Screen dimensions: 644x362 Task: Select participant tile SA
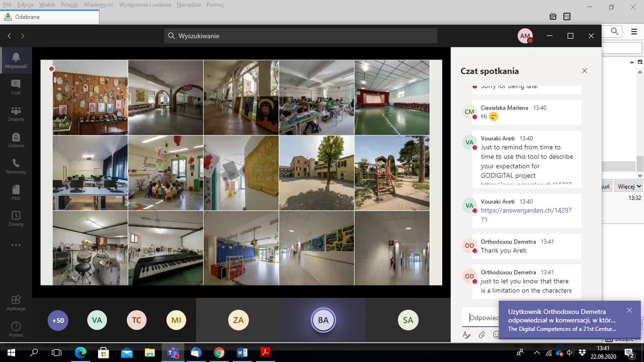[408, 320]
